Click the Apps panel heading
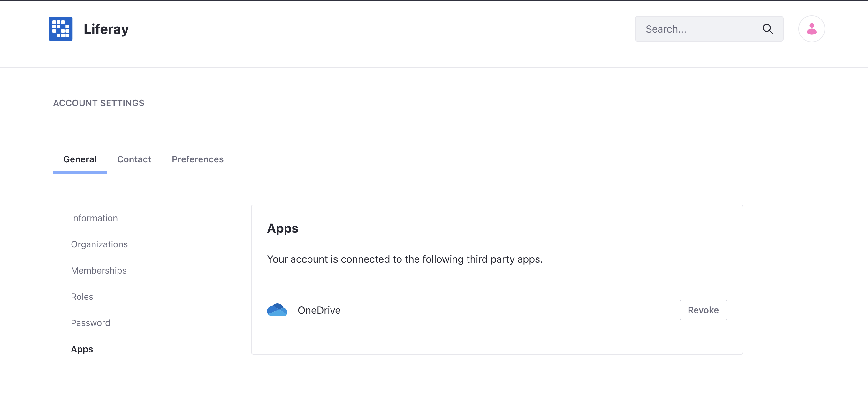The image size is (868, 418). [x=283, y=228]
